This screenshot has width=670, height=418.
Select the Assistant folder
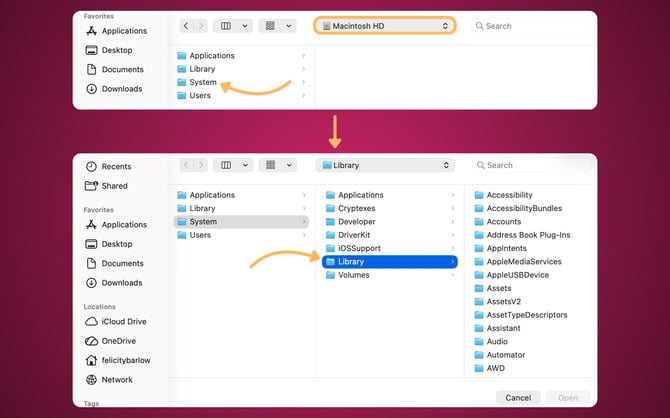pos(497,328)
